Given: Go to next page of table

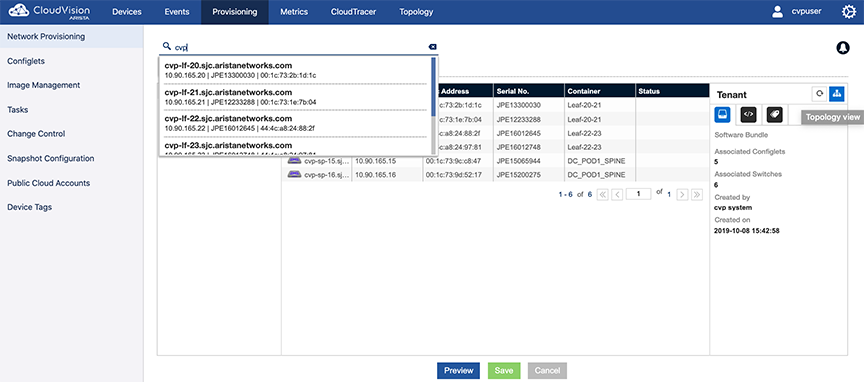Looking at the screenshot, I should pos(682,194).
